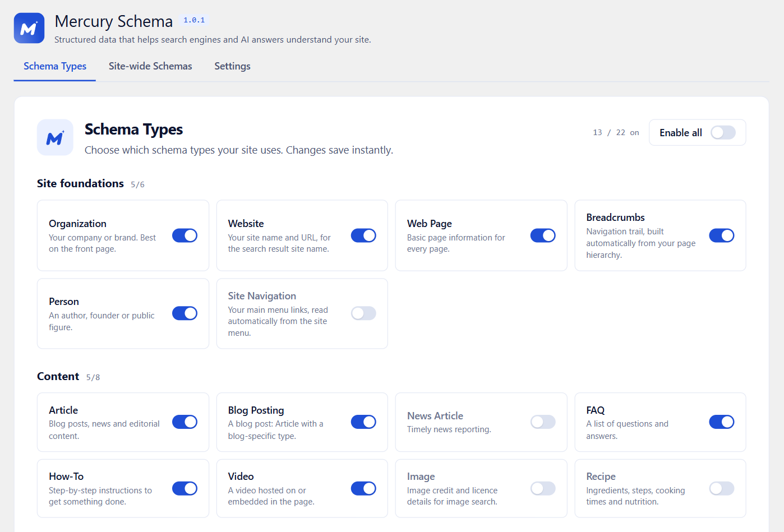Switch off the Video schema
The width and height of the screenshot is (784, 532).
(363, 489)
